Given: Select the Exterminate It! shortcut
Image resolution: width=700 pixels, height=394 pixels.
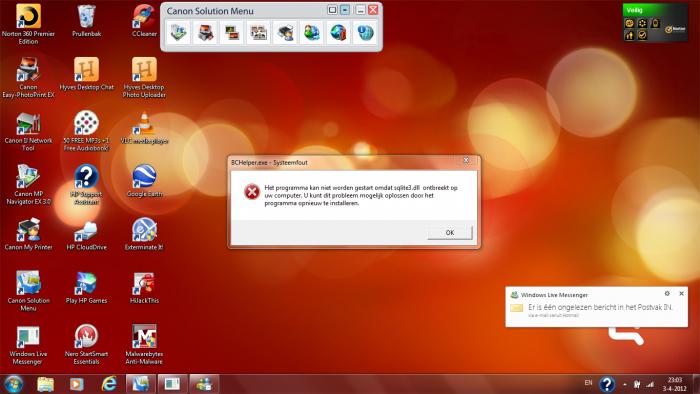Looking at the screenshot, I should [x=144, y=234].
